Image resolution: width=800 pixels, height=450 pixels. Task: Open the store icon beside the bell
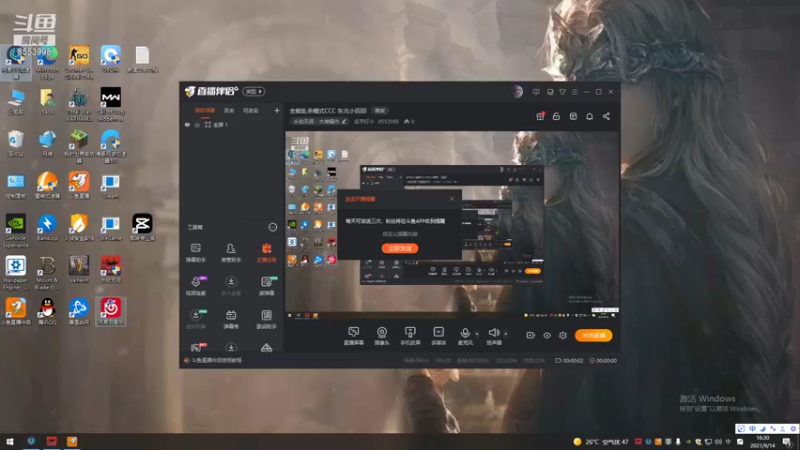click(x=573, y=116)
